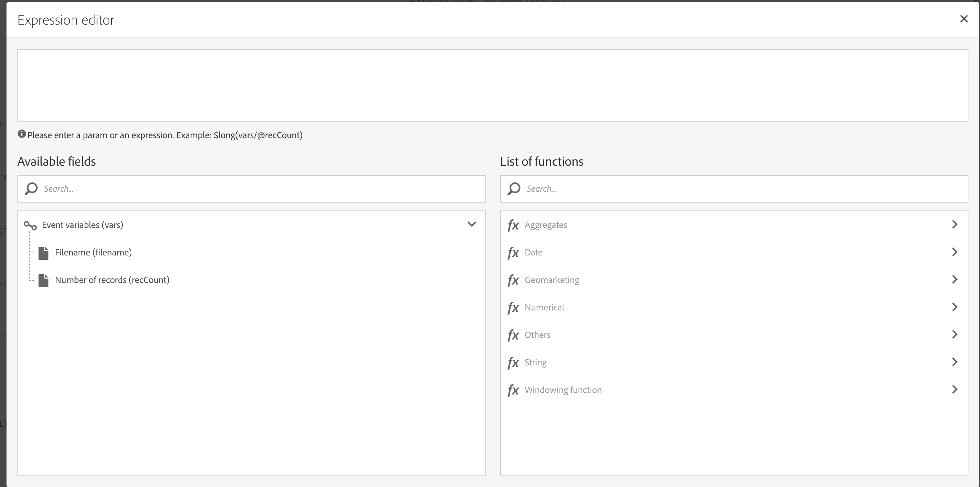Image resolution: width=980 pixels, height=487 pixels.
Task: Select Number of records (recCount) field
Action: pos(112,280)
